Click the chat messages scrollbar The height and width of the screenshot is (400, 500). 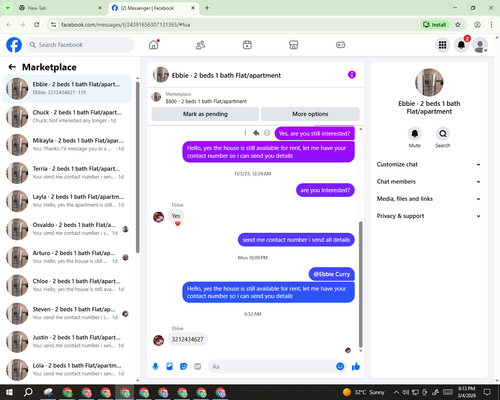coord(360,285)
